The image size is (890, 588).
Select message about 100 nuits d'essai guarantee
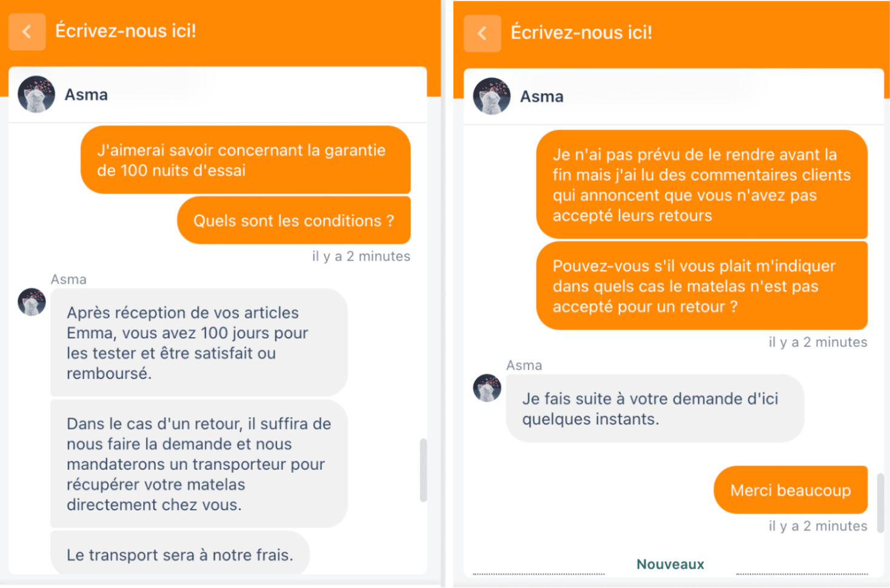coord(246,160)
